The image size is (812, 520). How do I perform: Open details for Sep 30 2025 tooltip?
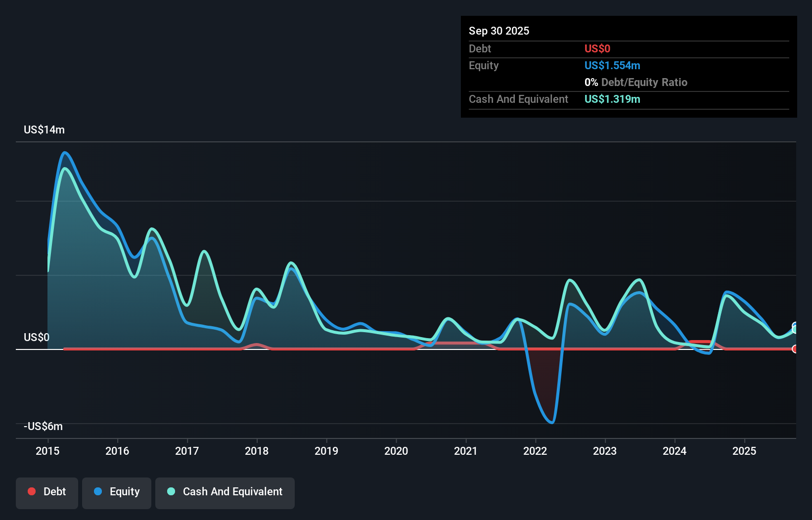[499, 31]
